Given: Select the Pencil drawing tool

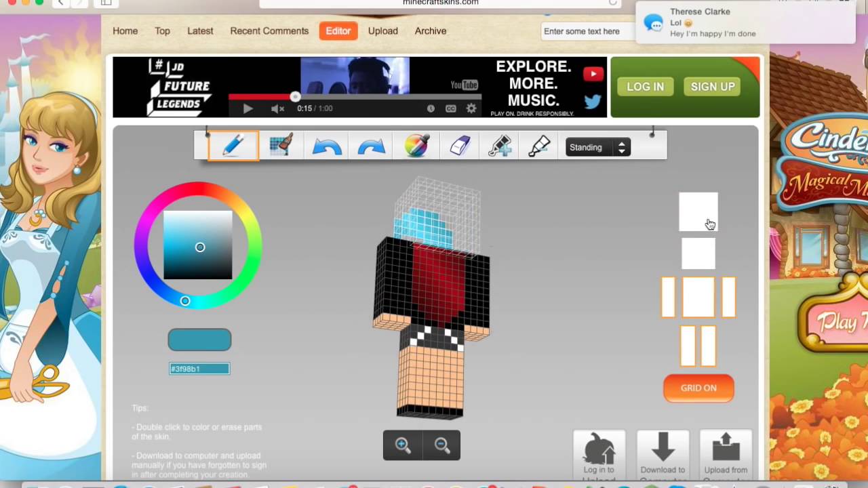Looking at the screenshot, I should pyautogui.click(x=233, y=146).
